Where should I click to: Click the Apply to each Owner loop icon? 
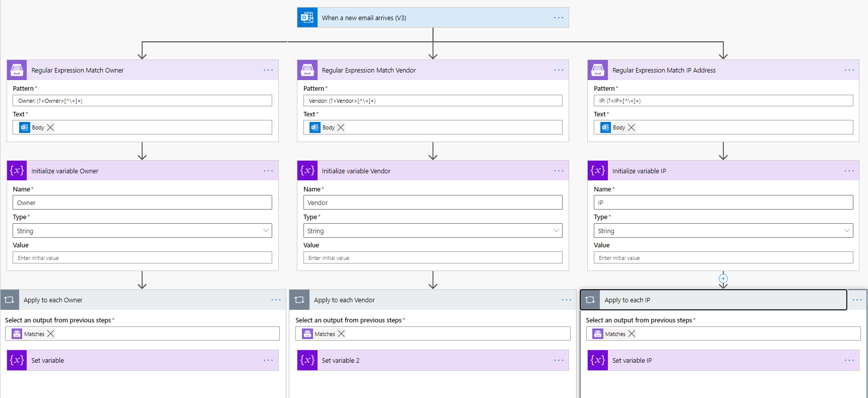9,300
